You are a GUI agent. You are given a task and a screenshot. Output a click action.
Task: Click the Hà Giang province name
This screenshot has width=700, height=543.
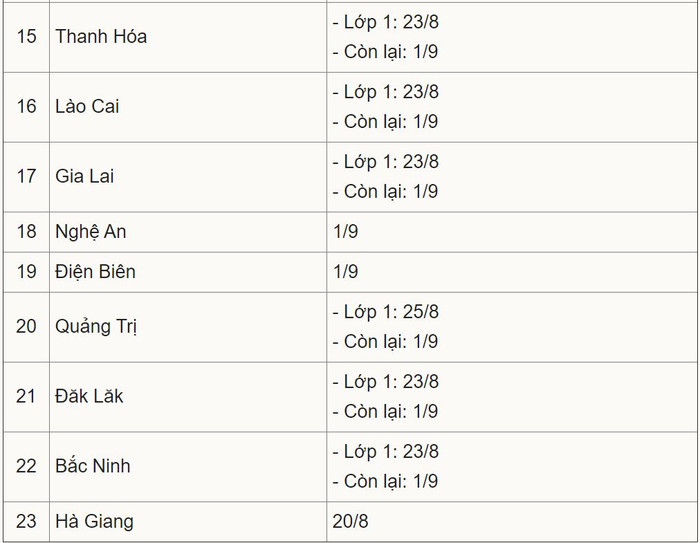tap(94, 521)
